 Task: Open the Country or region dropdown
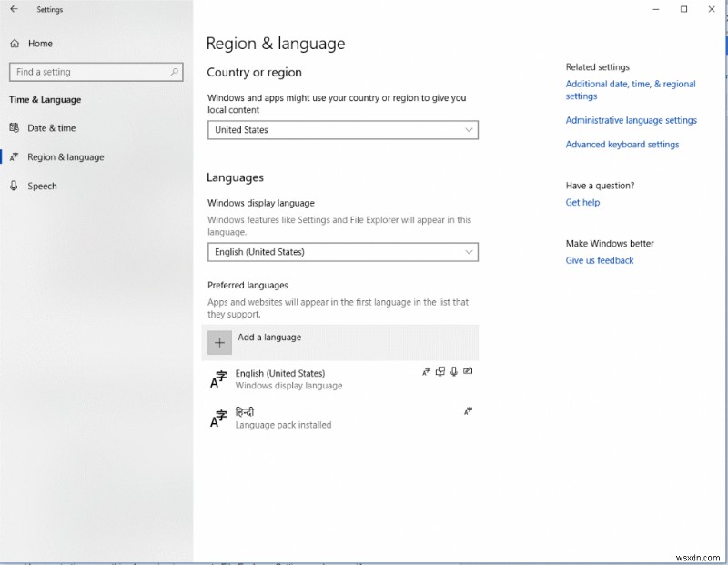coord(342,130)
